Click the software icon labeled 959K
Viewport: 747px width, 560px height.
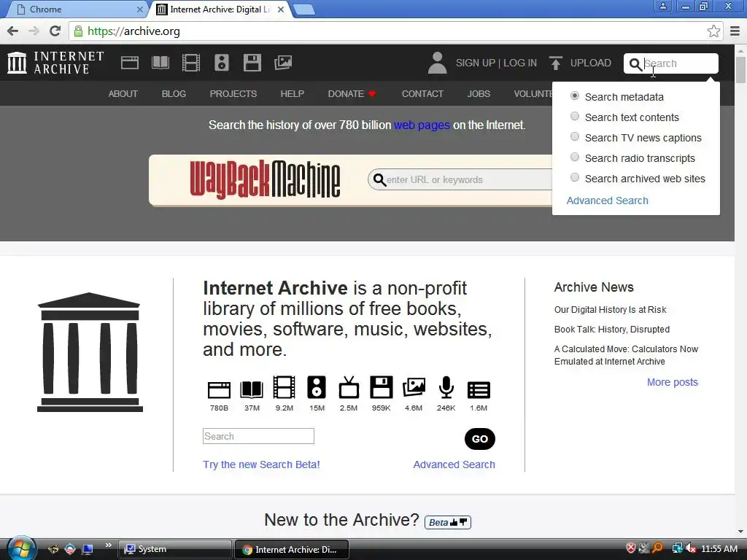pos(381,387)
